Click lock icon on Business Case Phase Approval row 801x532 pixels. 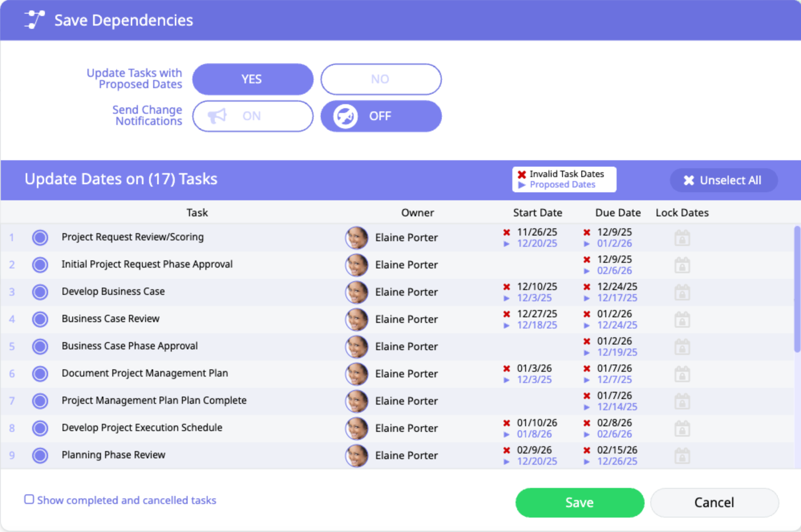(x=682, y=347)
